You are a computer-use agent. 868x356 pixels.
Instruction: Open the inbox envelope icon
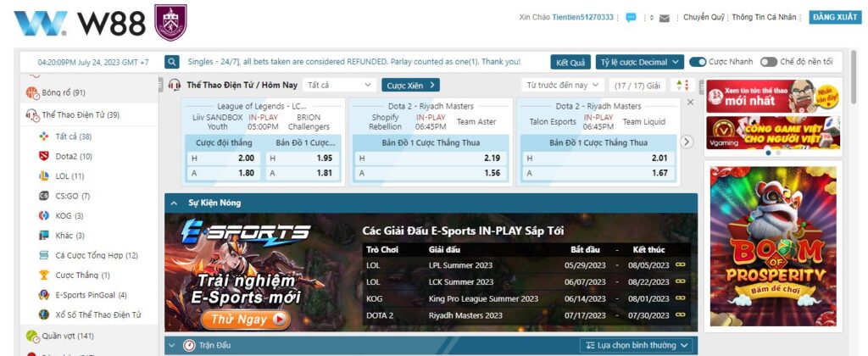click(x=665, y=19)
